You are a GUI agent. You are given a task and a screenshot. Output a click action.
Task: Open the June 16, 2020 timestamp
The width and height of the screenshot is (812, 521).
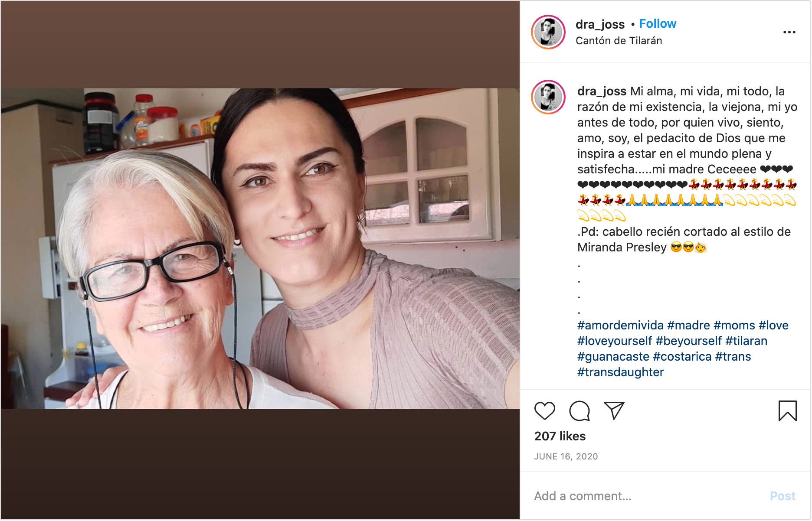click(566, 456)
